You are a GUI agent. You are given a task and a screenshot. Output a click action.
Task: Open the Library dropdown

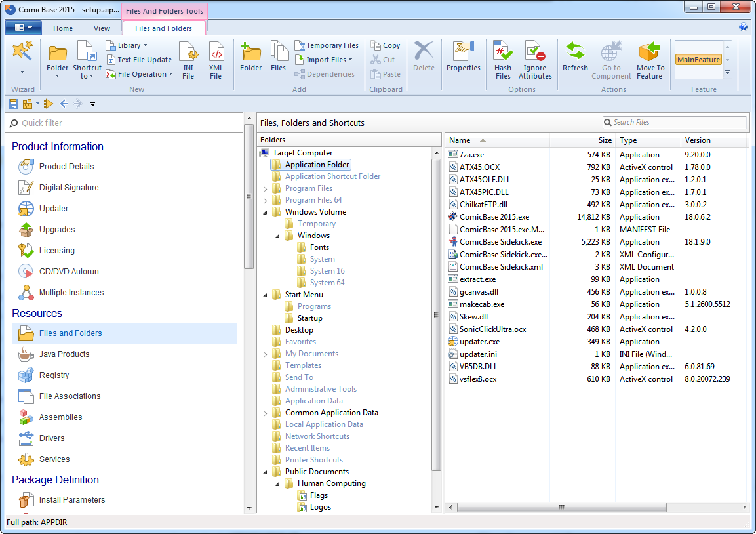point(127,45)
